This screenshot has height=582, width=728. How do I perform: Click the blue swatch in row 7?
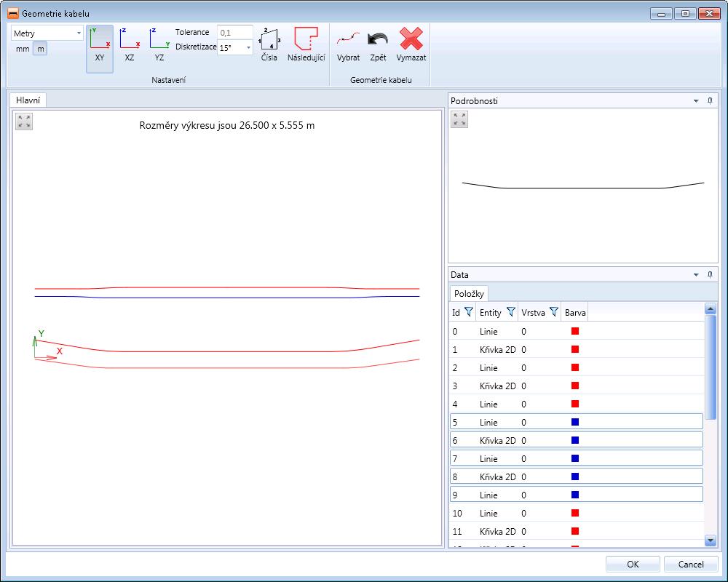575,458
